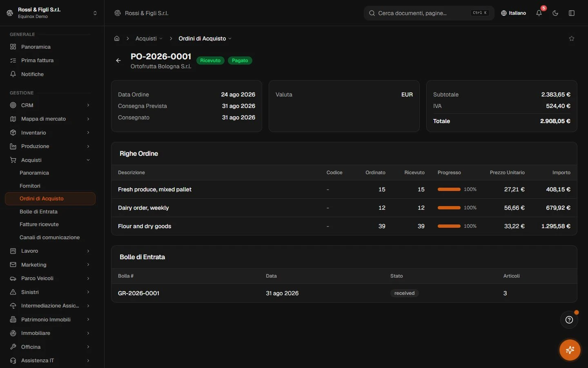Focus the Cerca documenti search field

pos(429,13)
